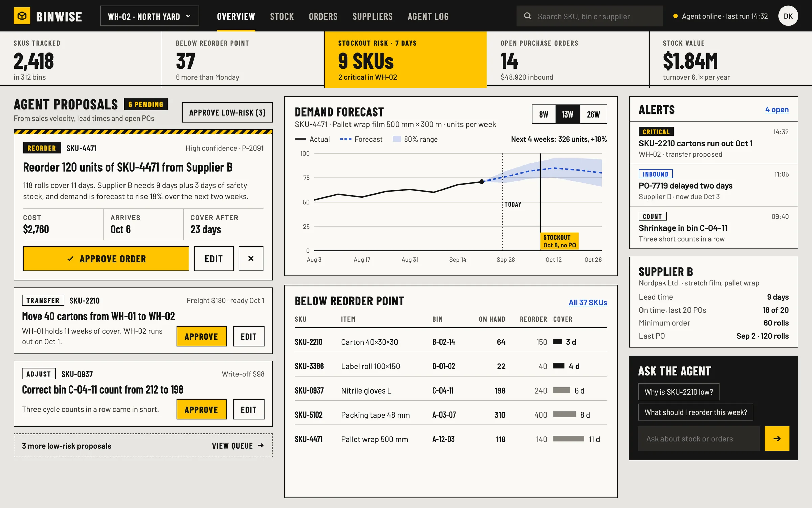The height and width of the screenshot is (508, 812).
Task: Choose 'What should I reorder this week?' suggestion
Action: tap(696, 412)
